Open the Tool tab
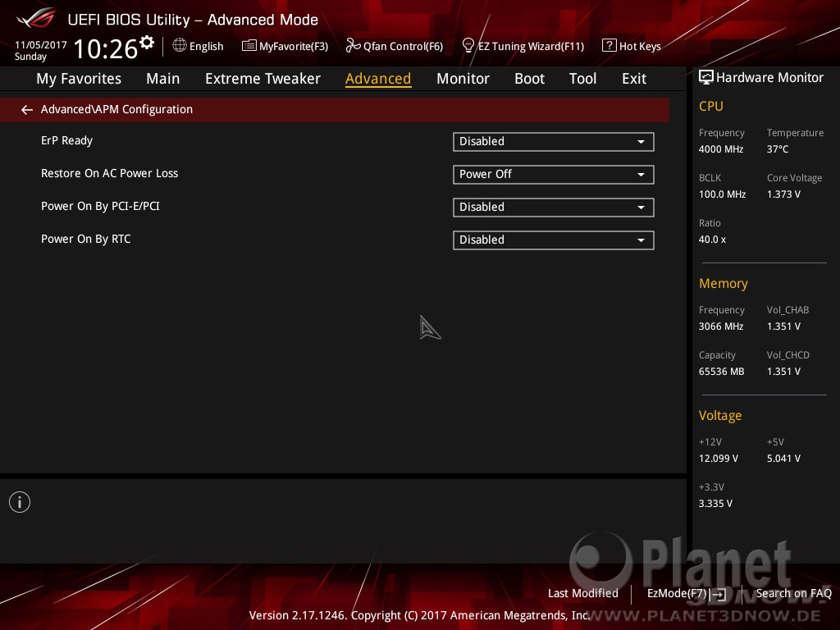 pos(582,79)
